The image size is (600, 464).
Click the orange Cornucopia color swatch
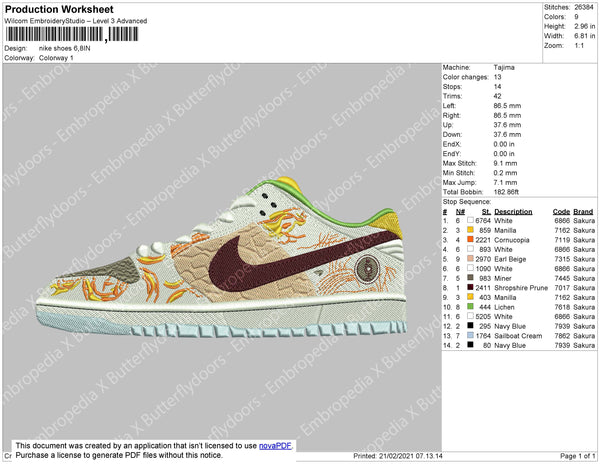(x=470, y=239)
